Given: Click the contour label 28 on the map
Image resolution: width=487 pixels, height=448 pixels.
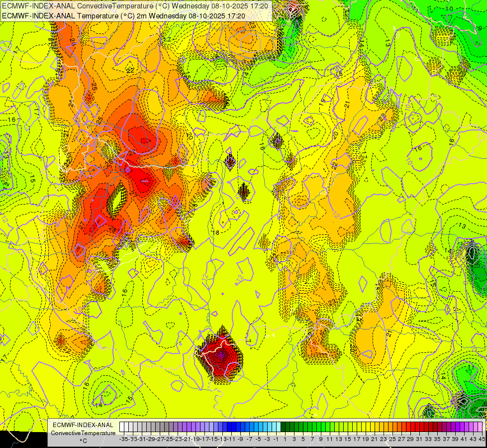Looking at the screenshot, I should (113, 229).
